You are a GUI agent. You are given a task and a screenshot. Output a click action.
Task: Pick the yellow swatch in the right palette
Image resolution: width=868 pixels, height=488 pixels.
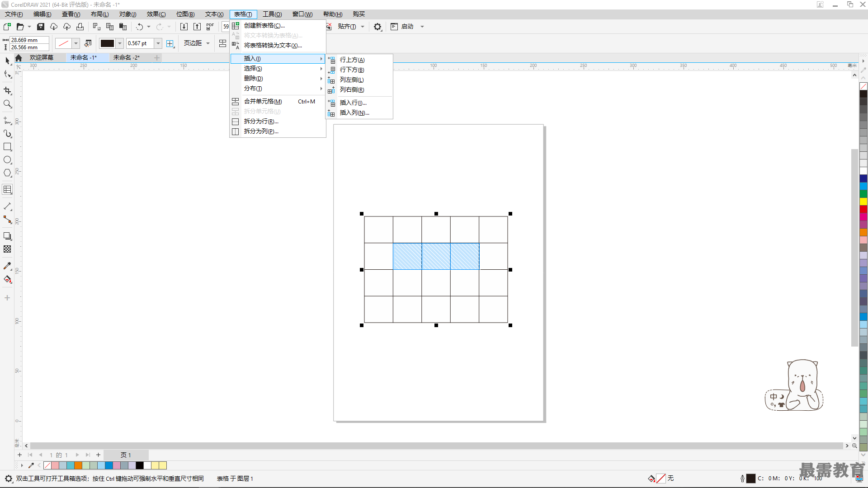coord(863,202)
